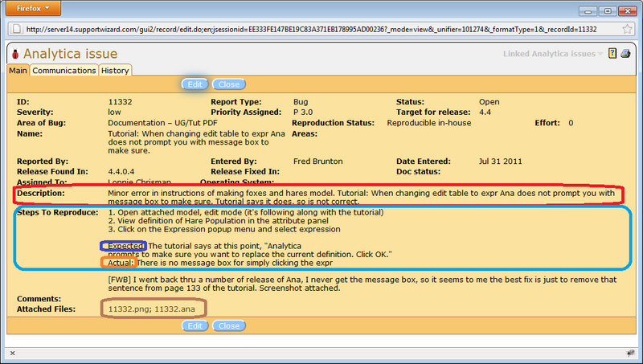Click the Status value Open
The height and width of the screenshot is (364, 643).
[x=489, y=102]
